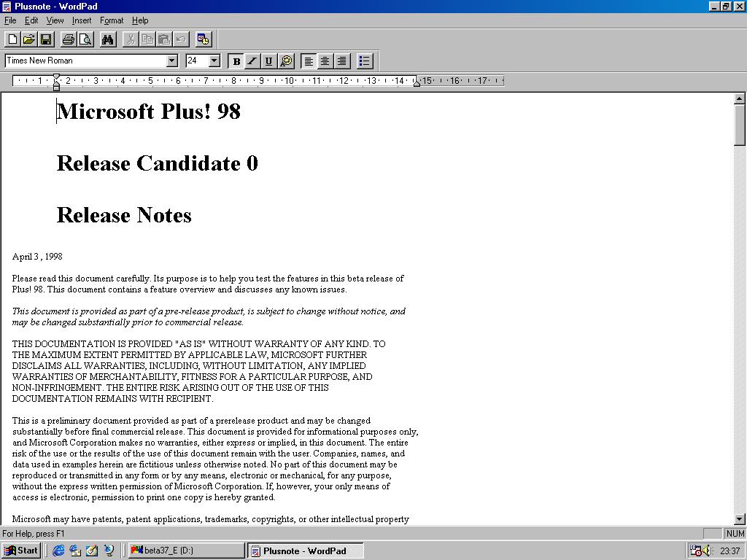The image size is (747, 560).
Task: Click the Cut scissors icon
Action: pyautogui.click(x=131, y=39)
